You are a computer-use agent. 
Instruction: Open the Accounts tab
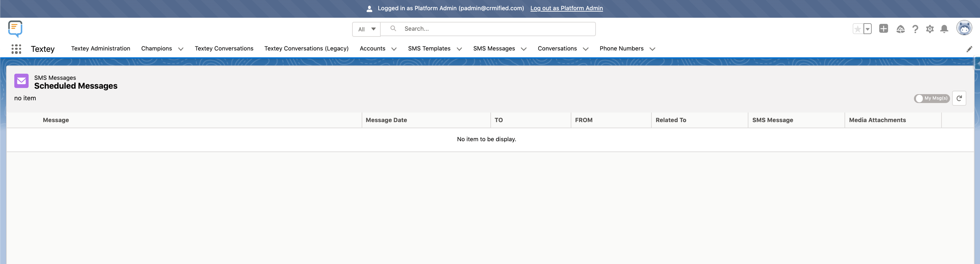click(x=373, y=48)
